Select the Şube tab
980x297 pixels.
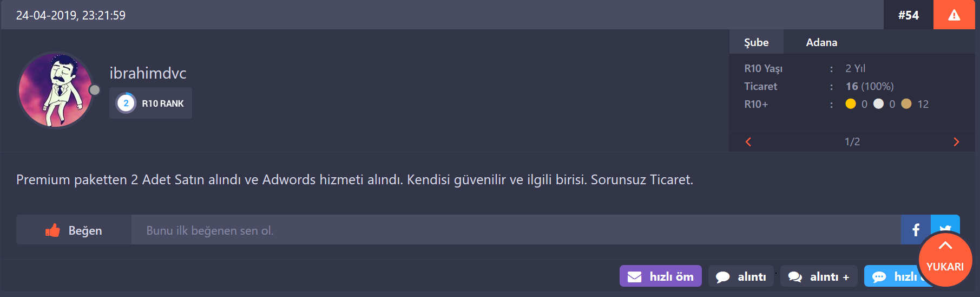point(756,42)
